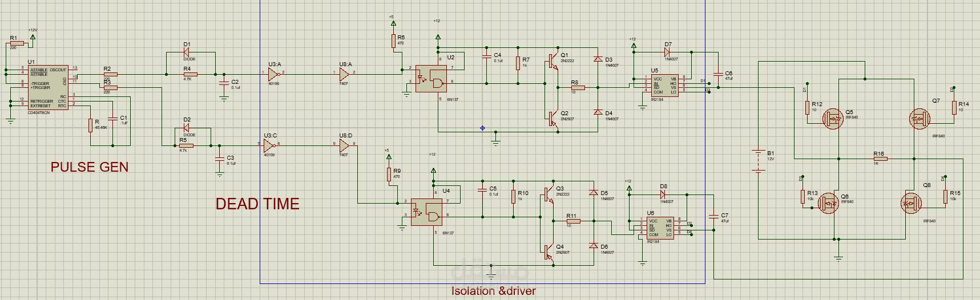Select capacitor C7 47uf

(x=713, y=217)
